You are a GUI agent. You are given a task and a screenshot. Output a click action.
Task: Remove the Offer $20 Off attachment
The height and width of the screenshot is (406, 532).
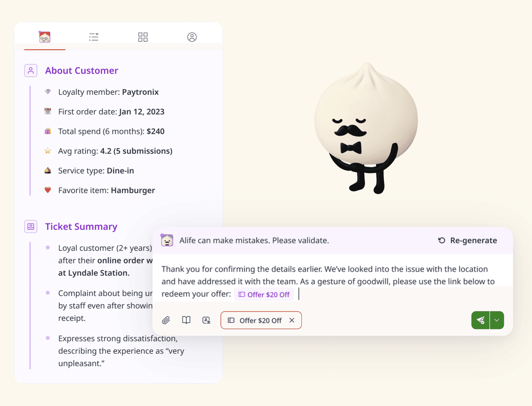292,320
